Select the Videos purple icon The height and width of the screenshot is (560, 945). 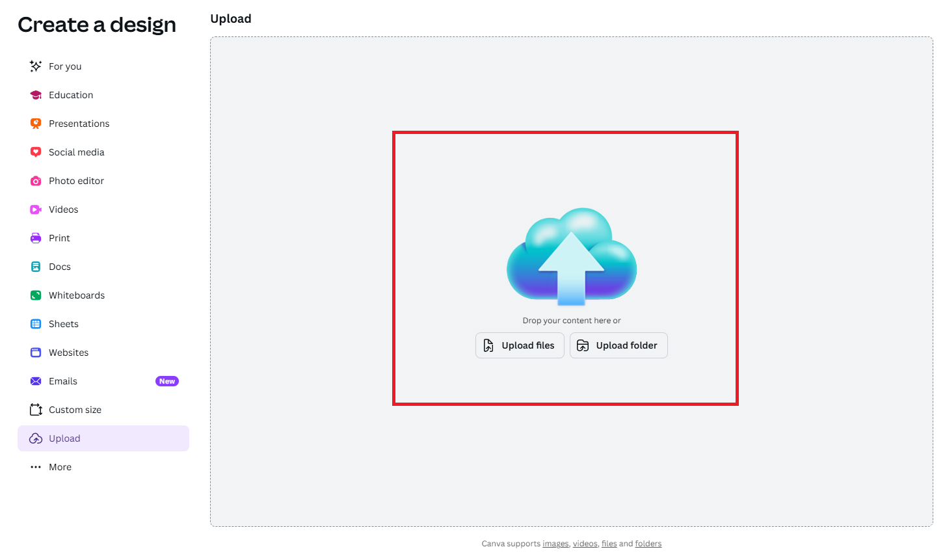(x=36, y=209)
